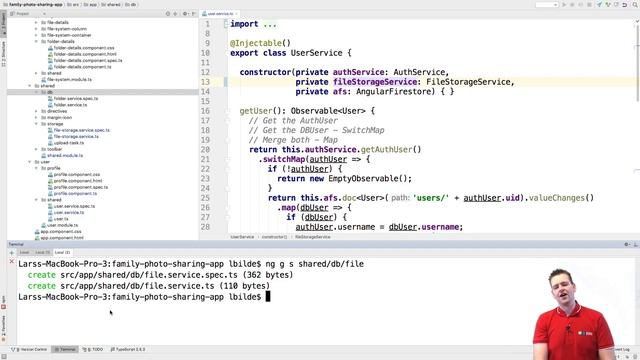Screen dimensions: 640x360
Task: Collapse the storage folder
Action: click(36, 124)
